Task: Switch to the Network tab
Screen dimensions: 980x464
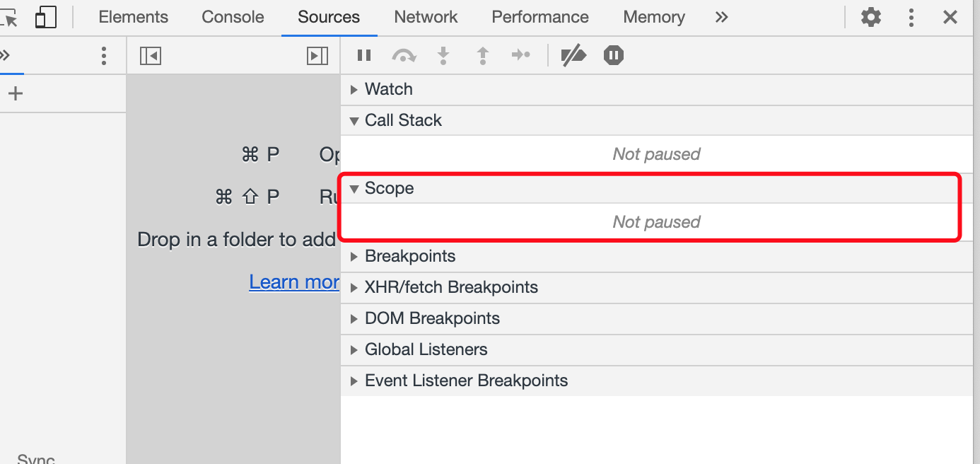Action: coord(426,17)
